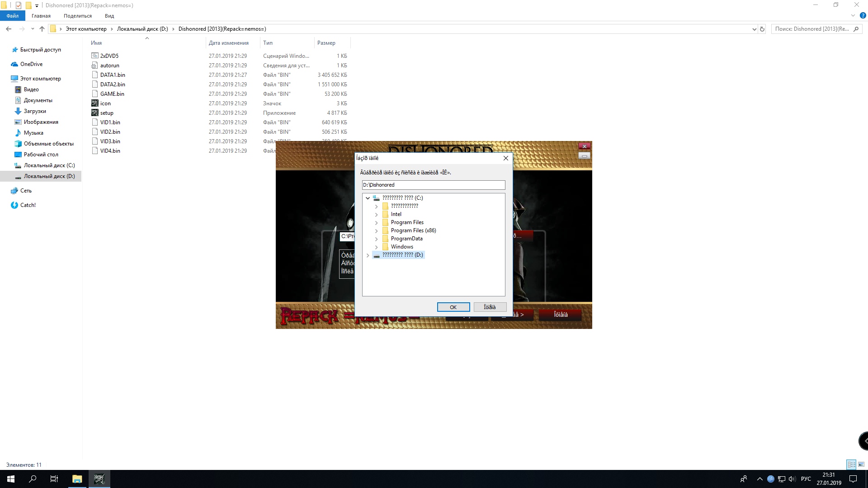This screenshot has height=488, width=868.
Task: Open the Файл menu tab
Action: [13, 16]
